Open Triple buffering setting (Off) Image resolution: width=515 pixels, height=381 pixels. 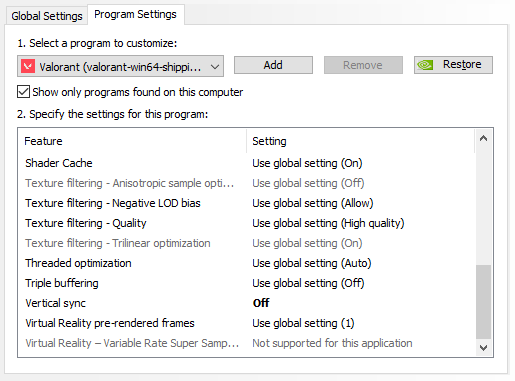(308, 283)
